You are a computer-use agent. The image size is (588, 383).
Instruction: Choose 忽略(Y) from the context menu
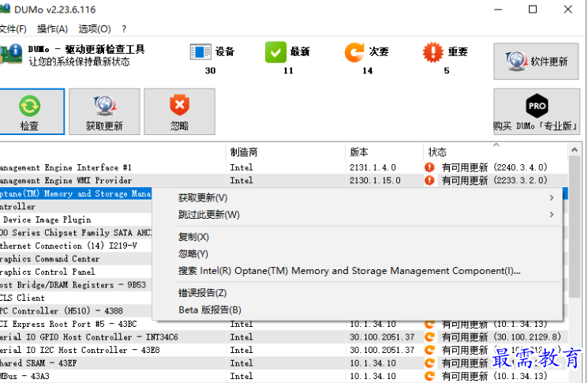tap(193, 253)
